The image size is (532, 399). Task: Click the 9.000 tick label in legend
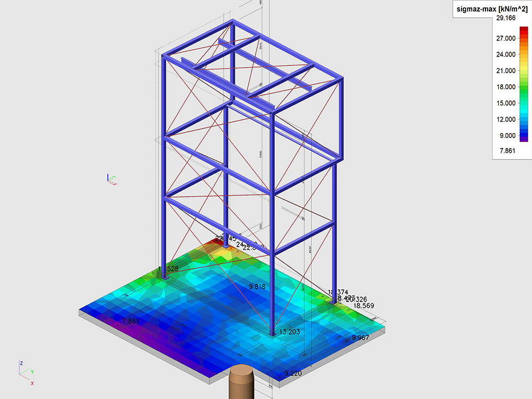coord(506,135)
